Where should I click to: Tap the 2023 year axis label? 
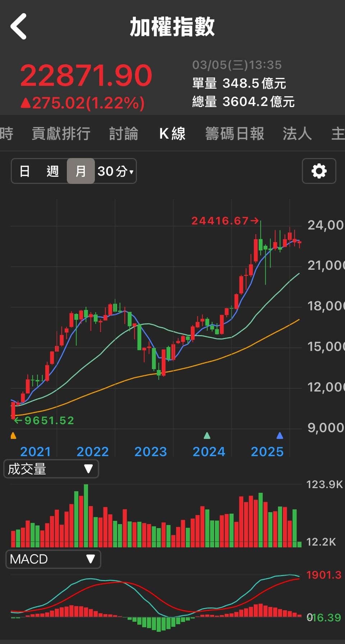click(x=151, y=451)
